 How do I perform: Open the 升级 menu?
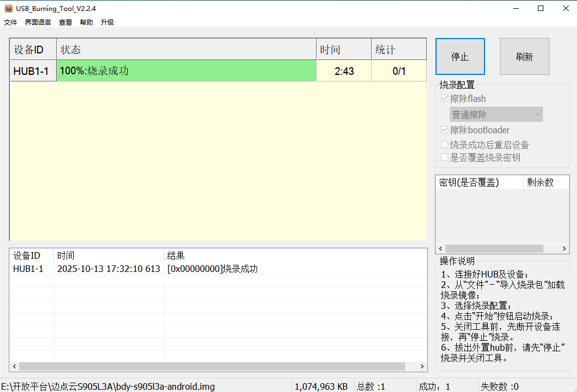pos(107,22)
